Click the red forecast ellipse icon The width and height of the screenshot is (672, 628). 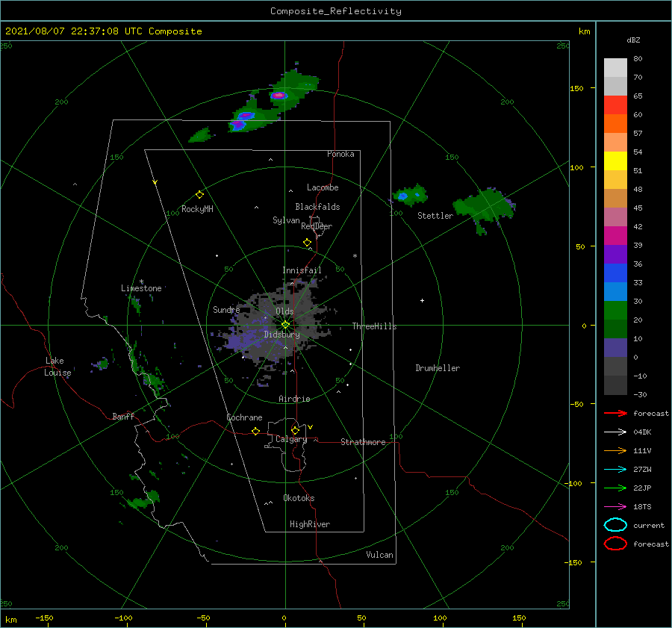pos(615,544)
